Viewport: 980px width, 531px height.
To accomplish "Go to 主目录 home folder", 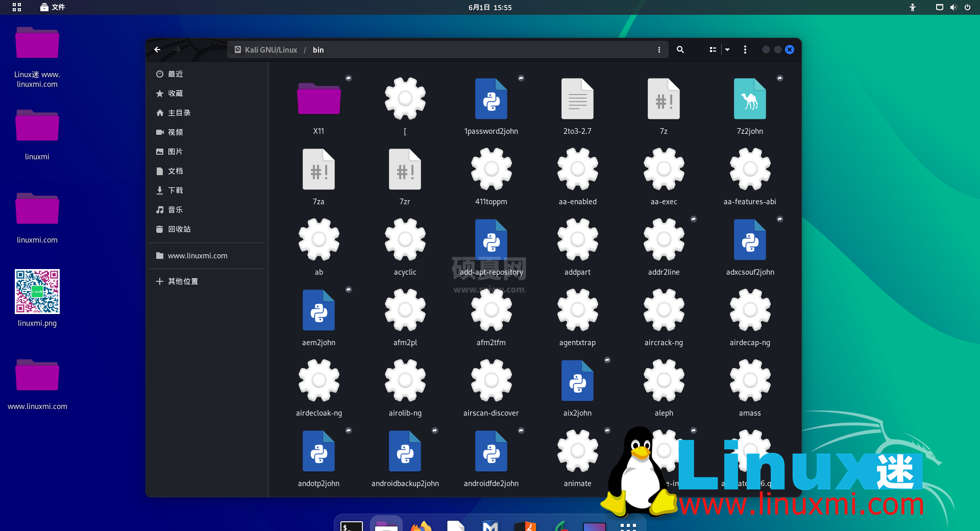I will click(x=207, y=113).
